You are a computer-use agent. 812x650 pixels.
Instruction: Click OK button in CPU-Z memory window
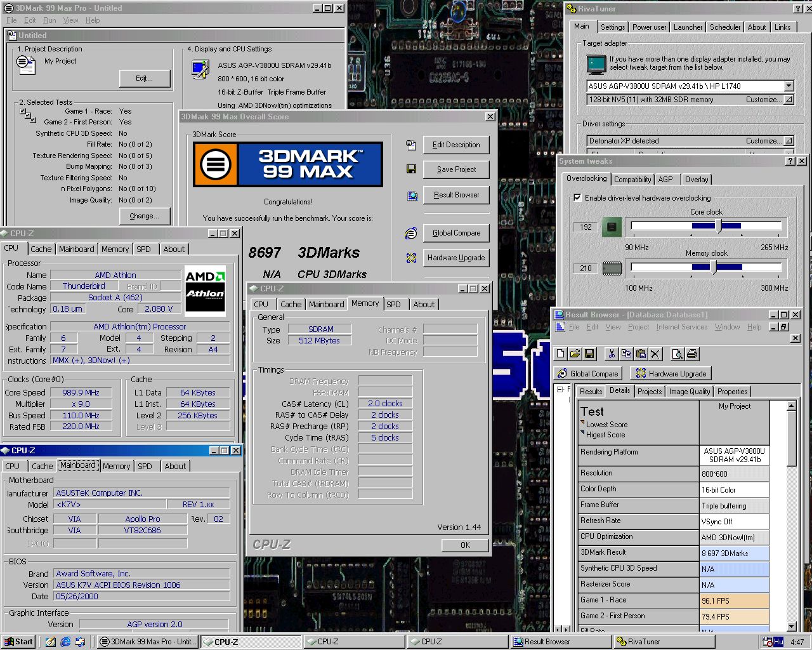[465, 545]
